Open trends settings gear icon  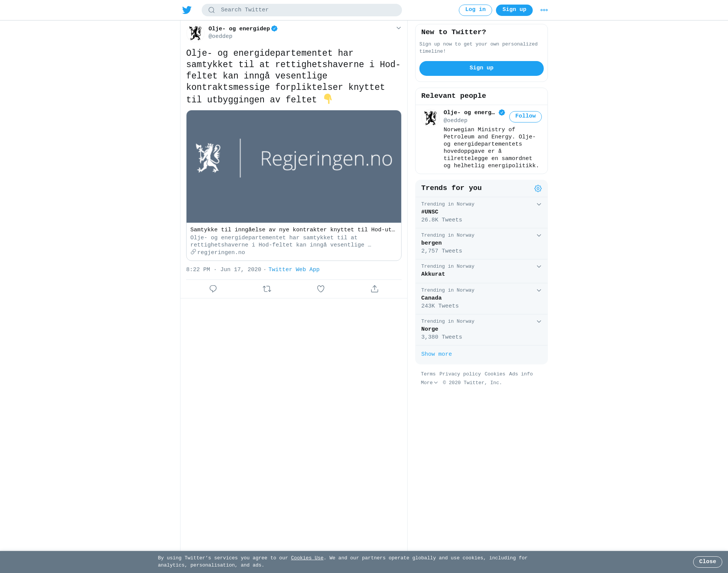pos(538,188)
